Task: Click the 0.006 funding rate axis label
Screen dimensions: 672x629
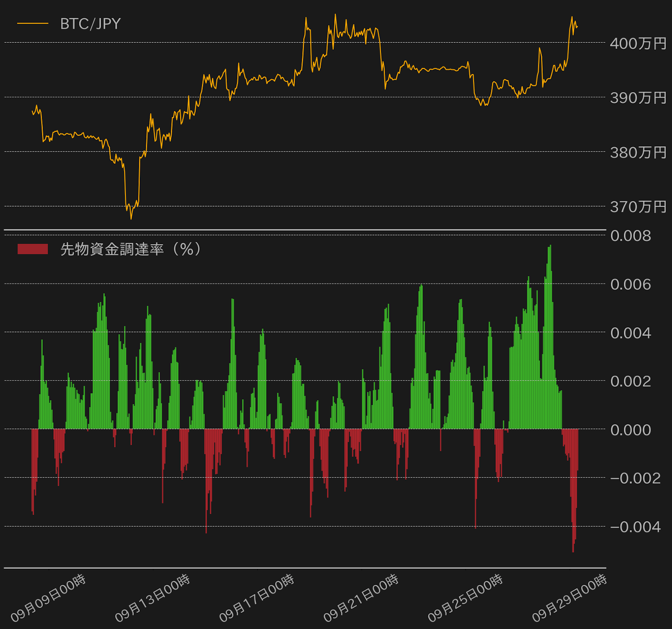Action: (630, 284)
